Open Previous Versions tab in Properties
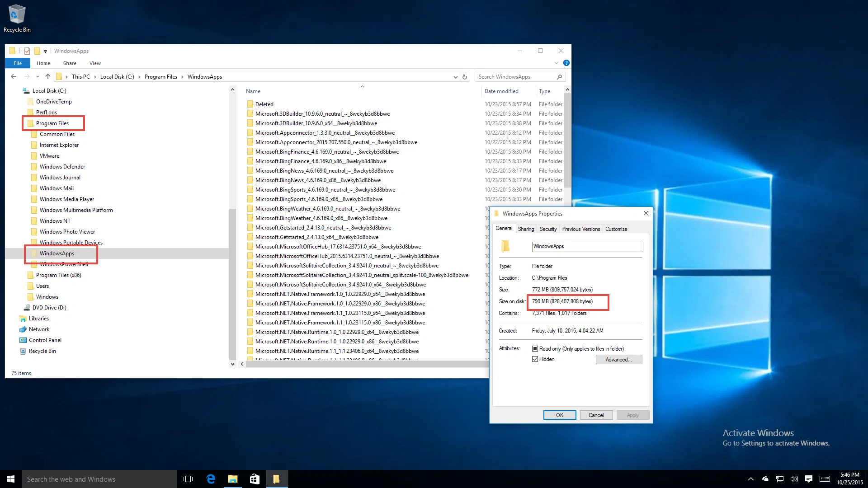 pos(581,229)
